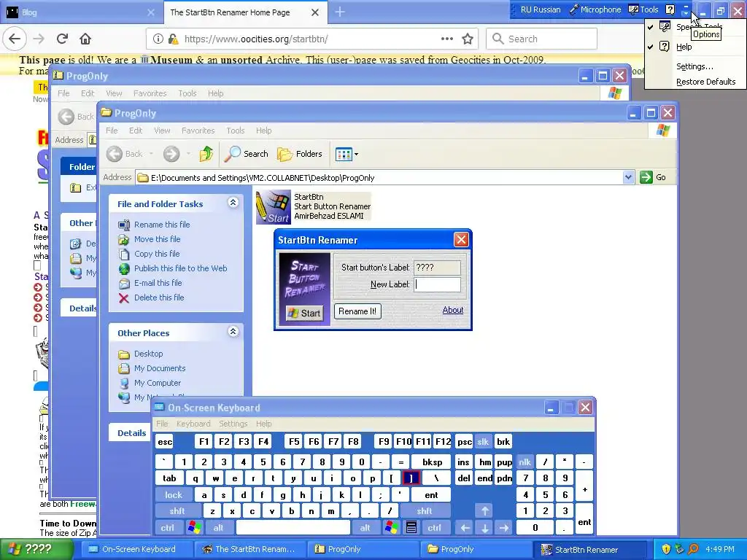Click the left Windows logo key on keyboard
Viewport: 747px width, 560px height.
[x=194, y=528]
